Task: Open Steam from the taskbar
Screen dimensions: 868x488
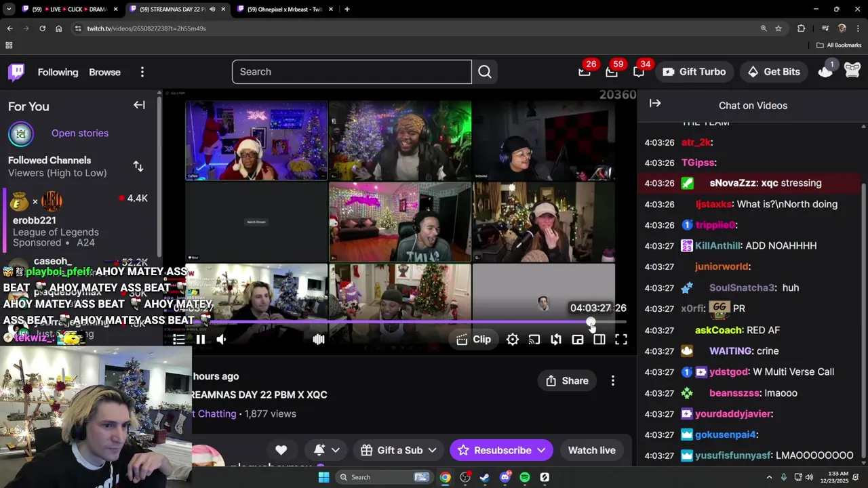Action: [484, 477]
